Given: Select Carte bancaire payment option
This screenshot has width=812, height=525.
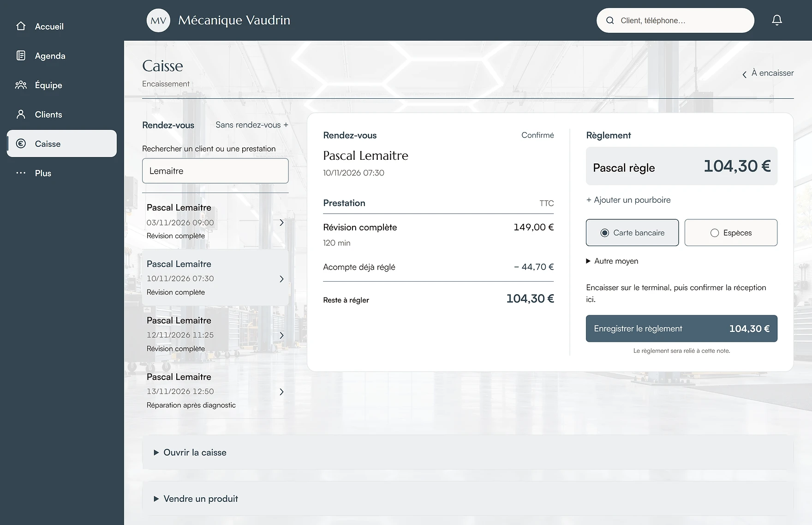Looking at the screenshot, I should [632, 233].
